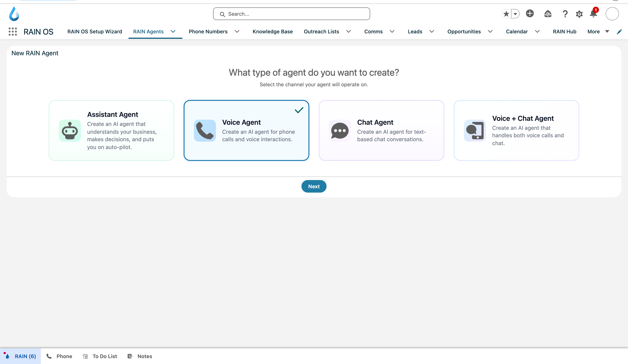Open the Comms tab
Viewport: 628px width, 364px height.
(x=373, y=32)
